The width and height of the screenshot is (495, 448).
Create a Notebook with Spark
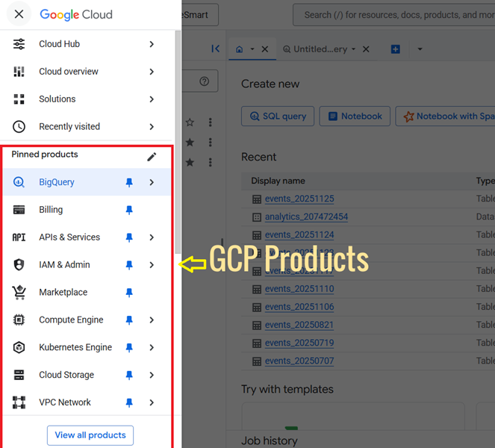[445, 116]
